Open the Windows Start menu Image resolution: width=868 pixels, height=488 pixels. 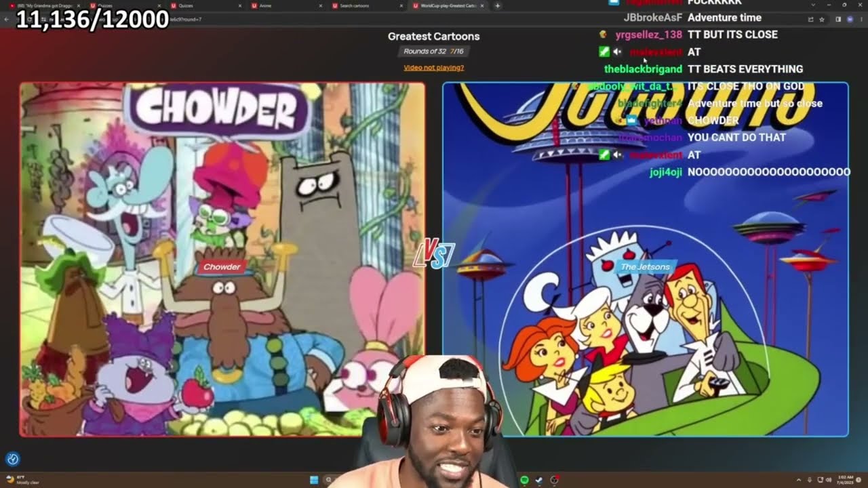314,480
